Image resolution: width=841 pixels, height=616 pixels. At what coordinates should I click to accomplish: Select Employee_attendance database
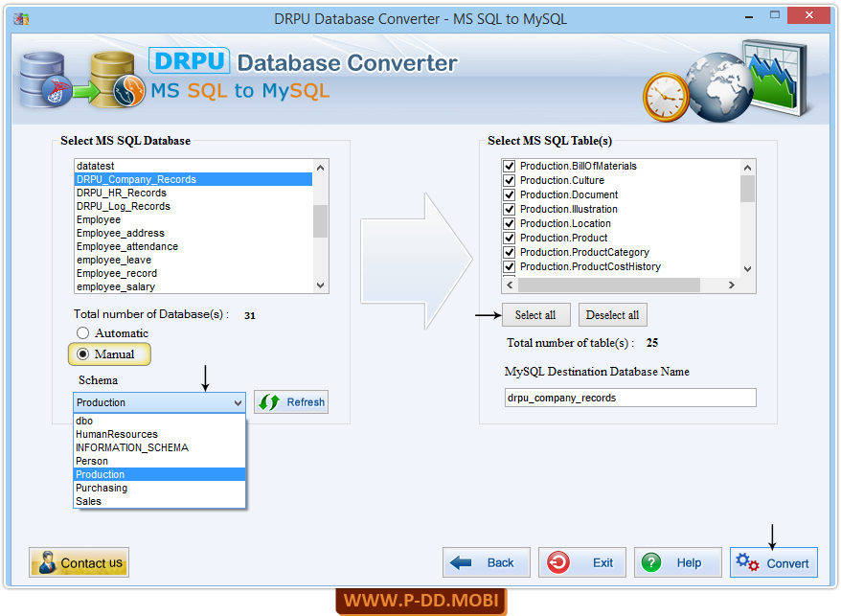[x=193, y=246]
